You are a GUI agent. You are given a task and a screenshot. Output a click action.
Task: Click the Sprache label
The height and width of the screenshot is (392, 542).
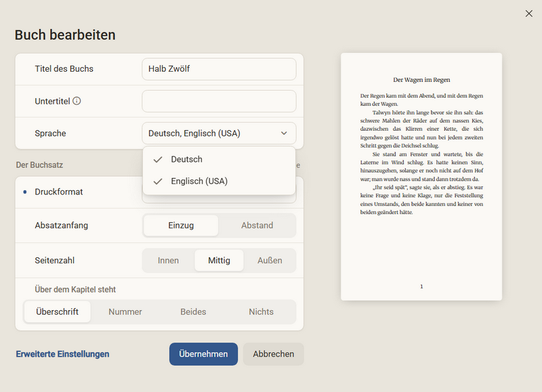tap(50, 133)
